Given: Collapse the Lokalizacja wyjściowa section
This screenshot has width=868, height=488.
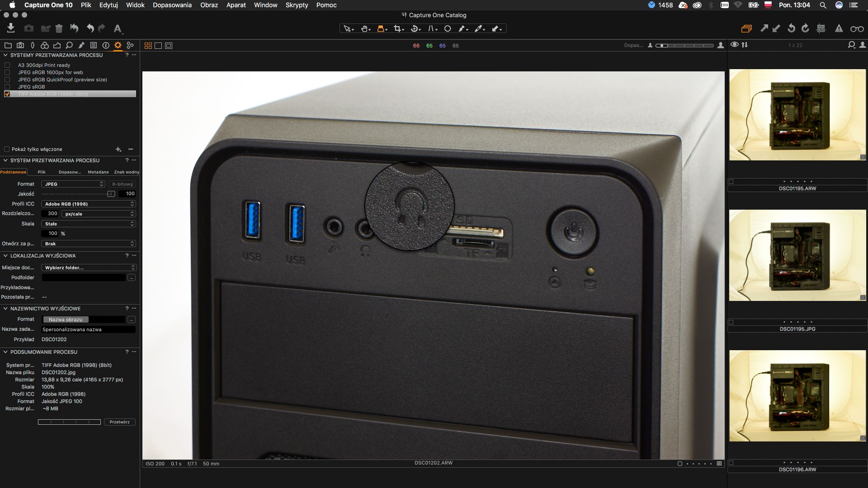Looking at the screenshot, I should point(5,256).
